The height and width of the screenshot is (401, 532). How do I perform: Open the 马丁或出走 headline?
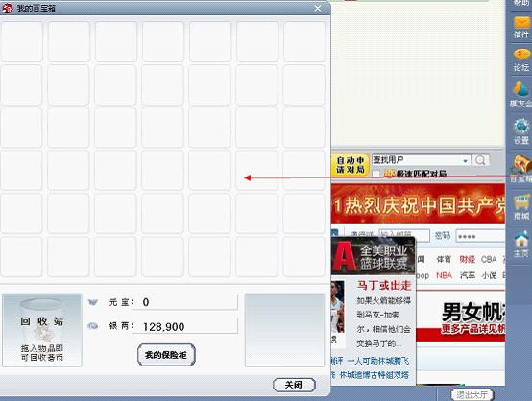coord(384,286)
